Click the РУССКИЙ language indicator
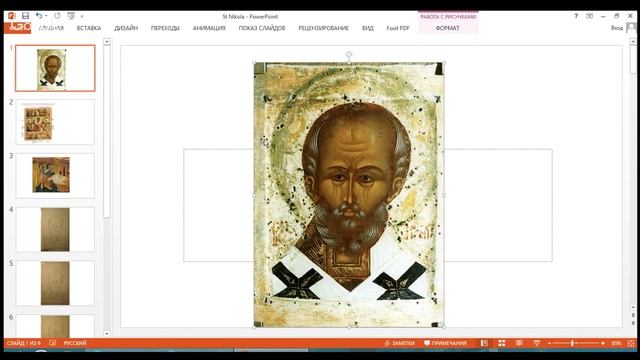This screenshot has width=640, height=360. (75, 343)
